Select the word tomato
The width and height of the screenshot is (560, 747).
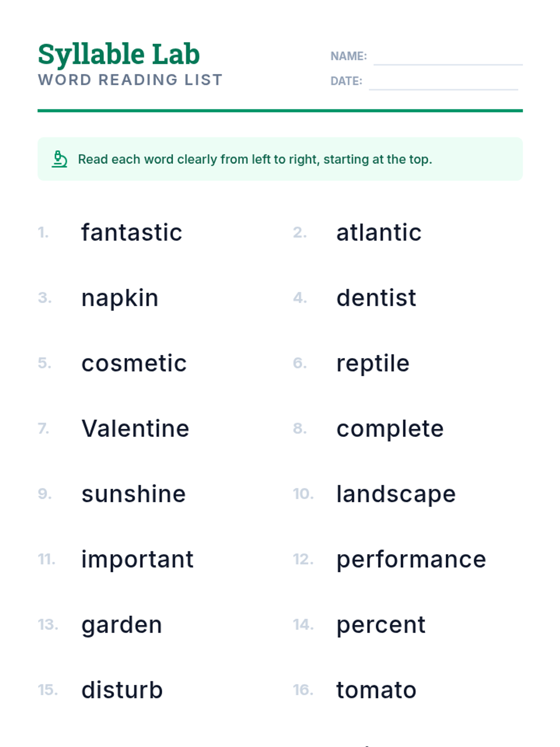click(x=376, y=690)
